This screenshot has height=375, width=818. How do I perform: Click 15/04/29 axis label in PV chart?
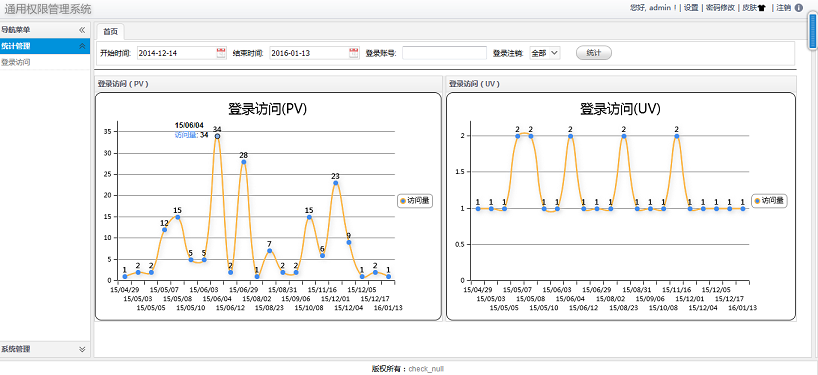point(125,289)
